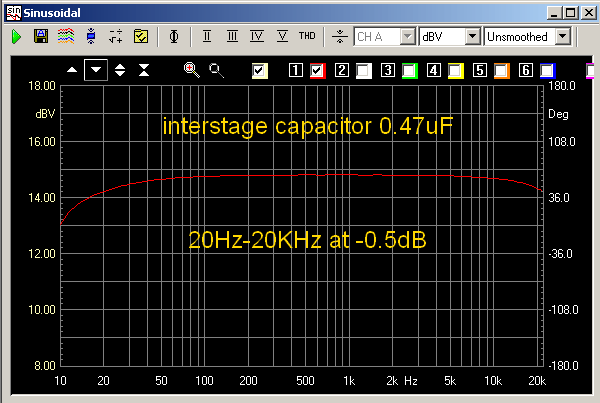Click the Save floppy disk icon
This screenshot has height=403, width=600.
41,36
